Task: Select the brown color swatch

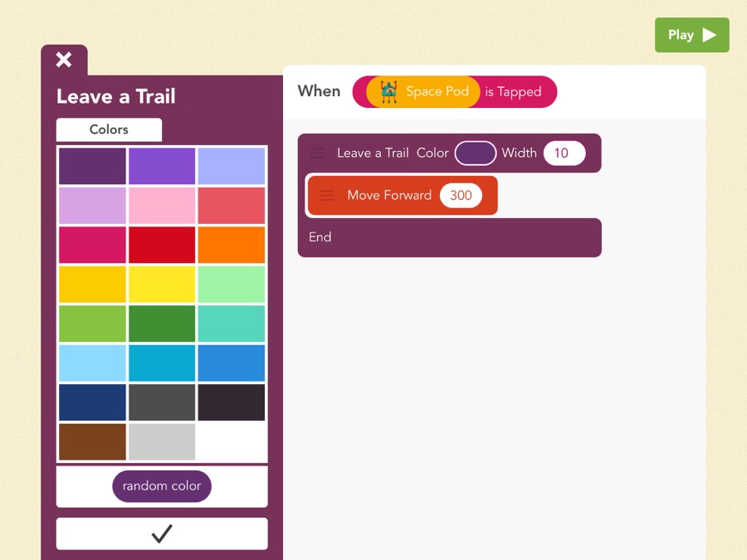Action: pyautogui.click(x=92, y=441)
